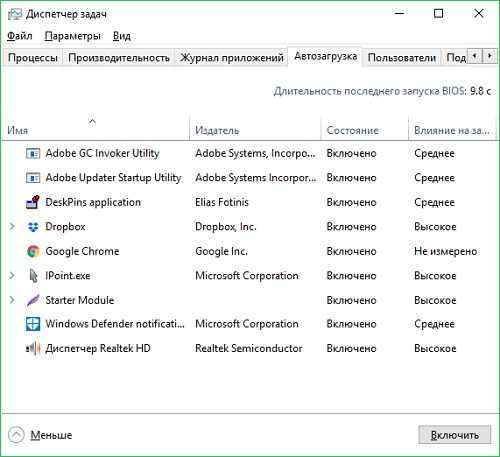Collapse details with the Меньше button
The height and width of the screenshot is (457, 500).
[x=40, y=435]
